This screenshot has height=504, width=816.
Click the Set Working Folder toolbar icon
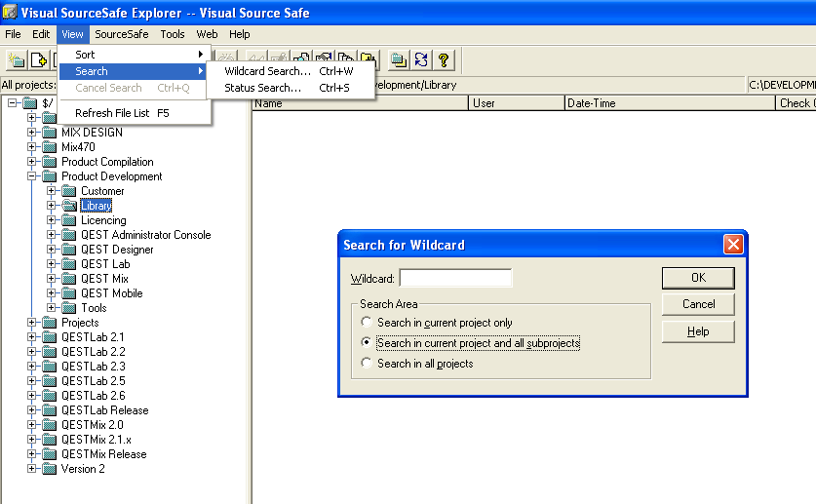[399, 60]
